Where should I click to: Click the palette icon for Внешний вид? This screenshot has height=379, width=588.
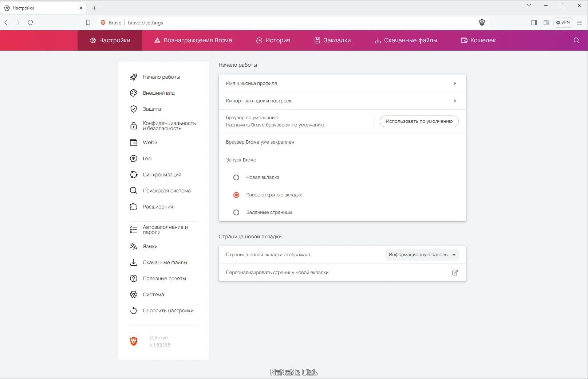pos(134,93)
